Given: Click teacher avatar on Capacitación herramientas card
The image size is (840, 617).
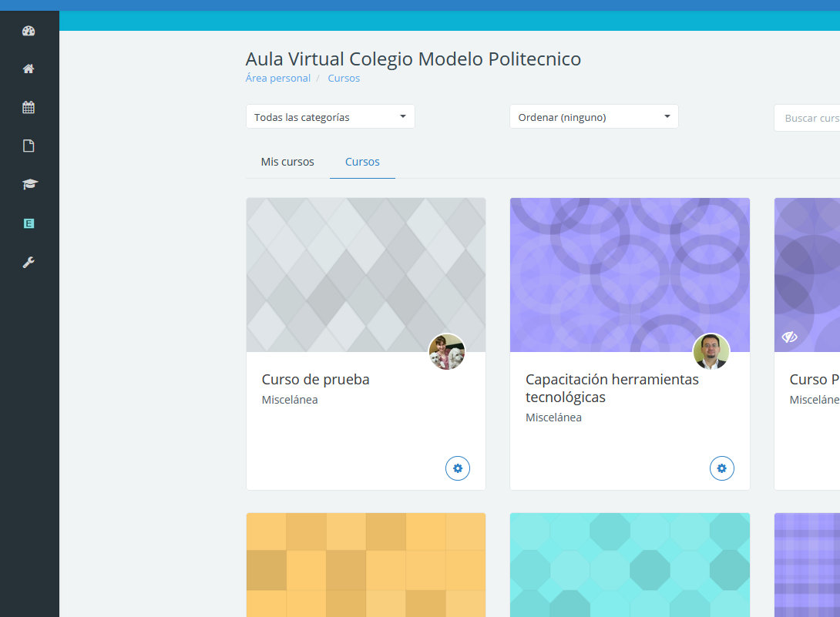Looking at the screenshot, I should coord(711,352).
